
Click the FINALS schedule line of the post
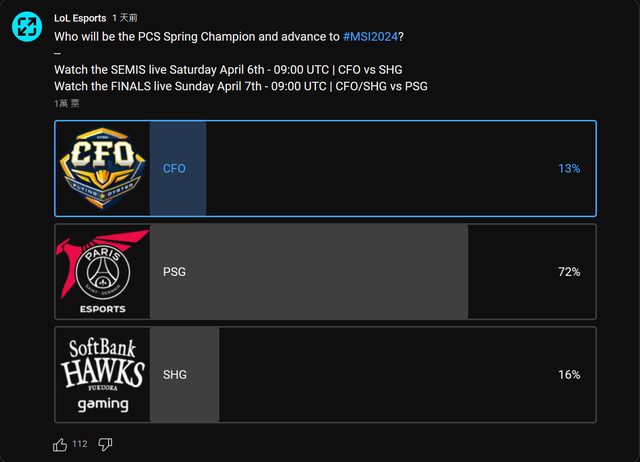[x=240, y=86]
